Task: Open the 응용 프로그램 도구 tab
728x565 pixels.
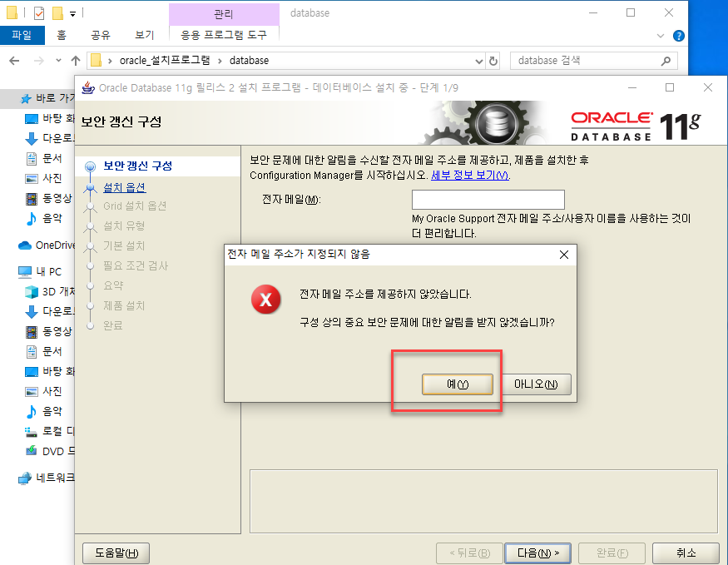Action: pyautogui.click(x=224, y=35)
